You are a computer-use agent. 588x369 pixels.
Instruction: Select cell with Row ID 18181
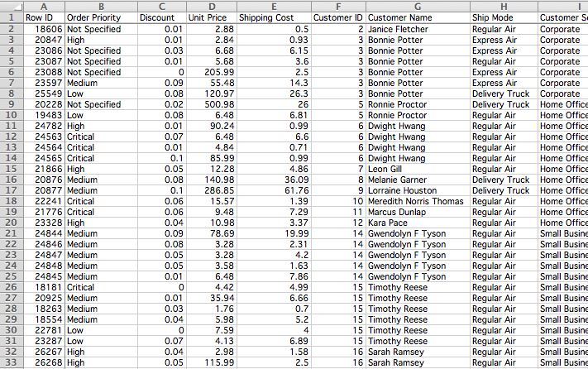tap(45, 287)
